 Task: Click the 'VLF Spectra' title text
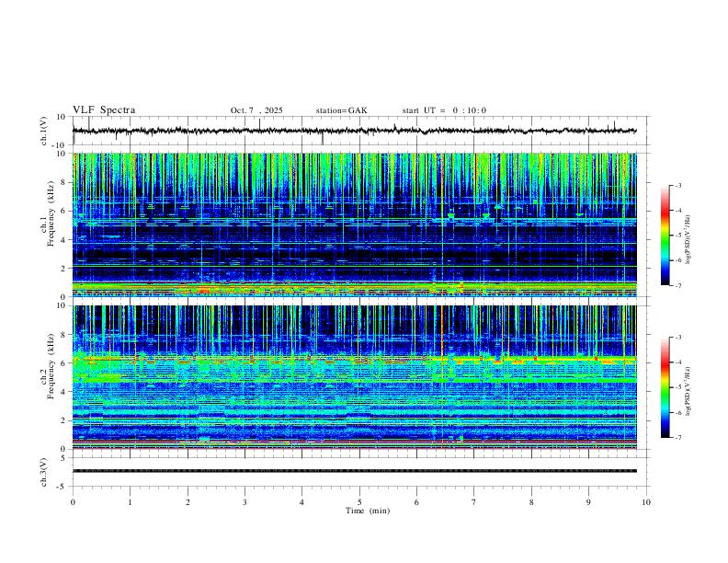point(104,110)
